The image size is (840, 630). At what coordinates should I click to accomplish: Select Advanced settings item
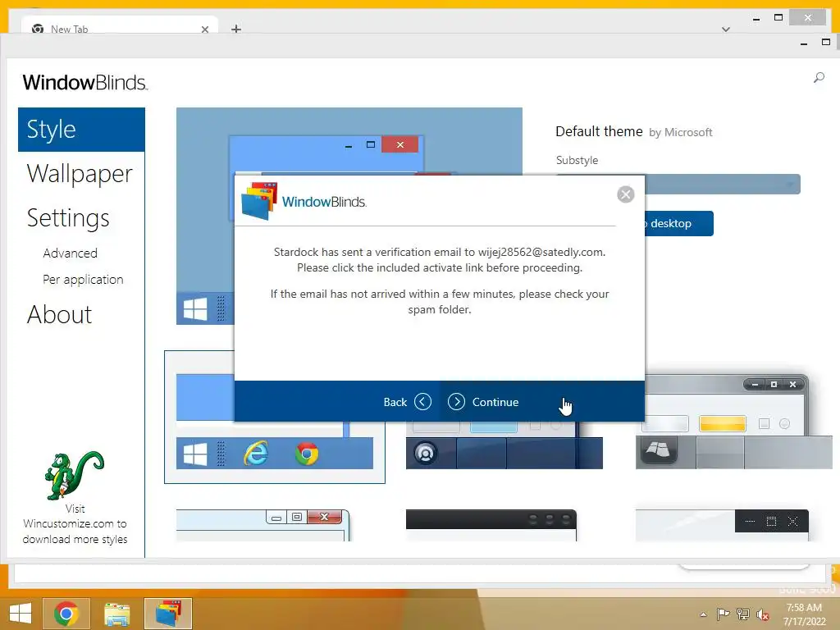pos(71,253)
